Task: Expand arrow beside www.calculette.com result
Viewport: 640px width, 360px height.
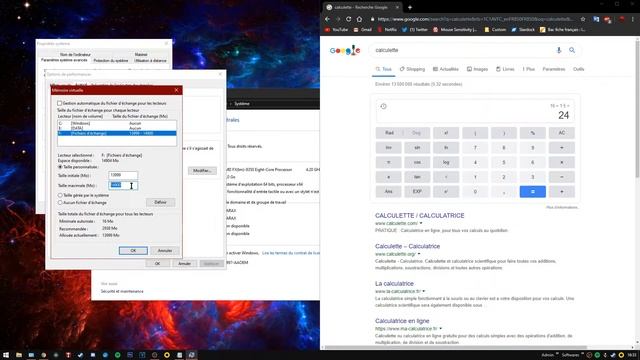Action: click(x=421, y=223)
